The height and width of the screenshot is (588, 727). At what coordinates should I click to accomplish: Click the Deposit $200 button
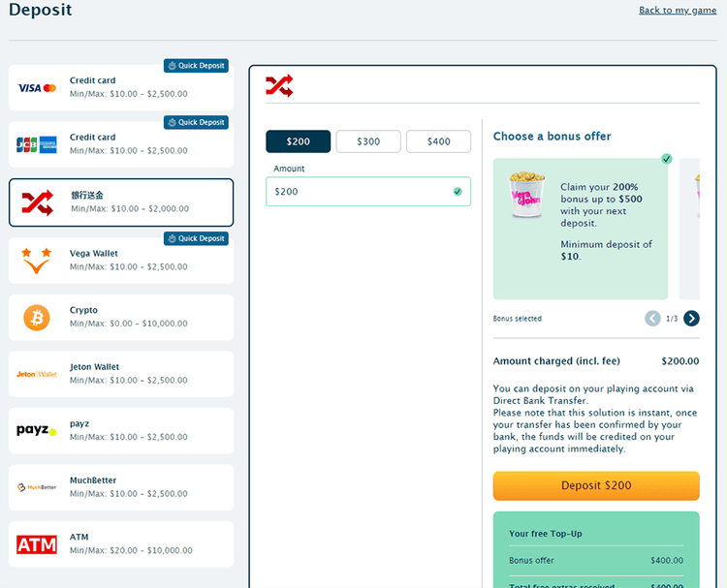click(596, 485)
